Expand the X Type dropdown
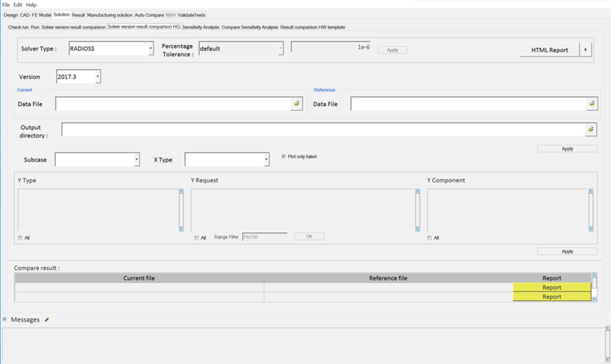The width and height of the screenshot is (611, 364). click(x=266, y=160)
